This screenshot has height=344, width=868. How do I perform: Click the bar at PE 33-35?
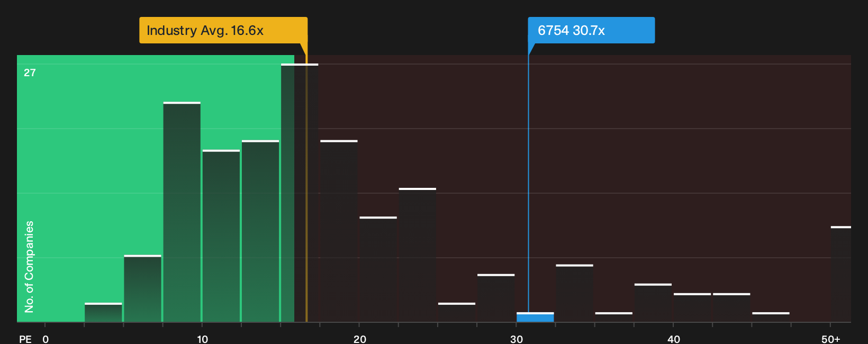(574, 293)
